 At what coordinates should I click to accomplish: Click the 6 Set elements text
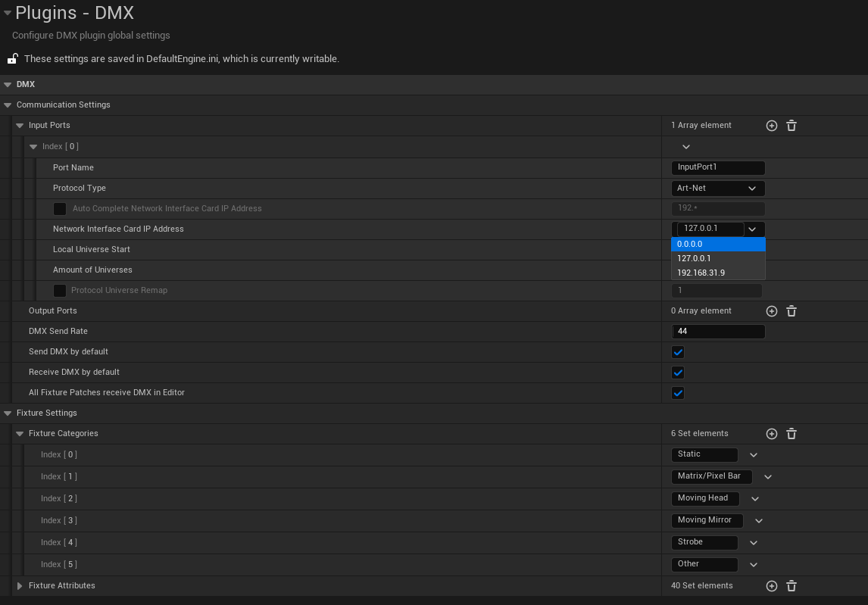(x=699, y=433)
